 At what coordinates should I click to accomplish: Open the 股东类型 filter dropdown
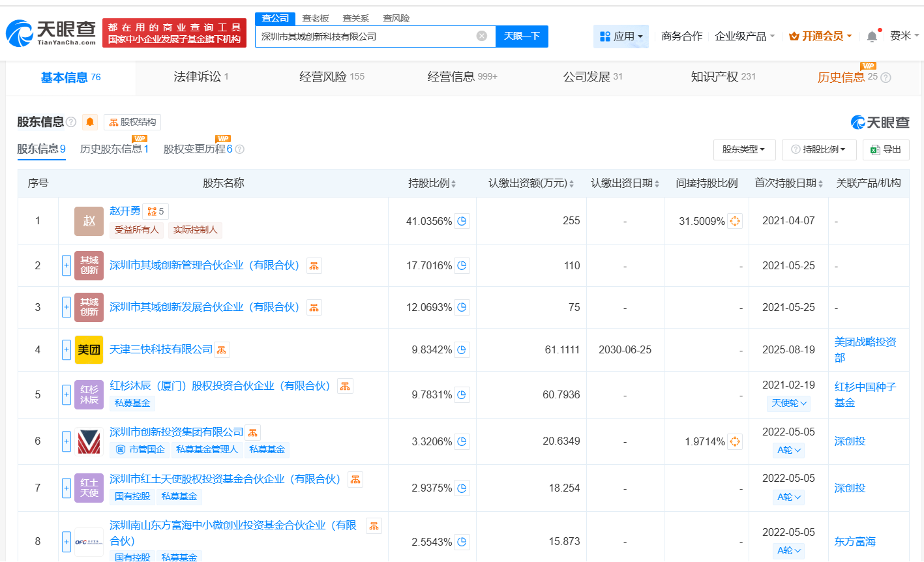(743, 149)
